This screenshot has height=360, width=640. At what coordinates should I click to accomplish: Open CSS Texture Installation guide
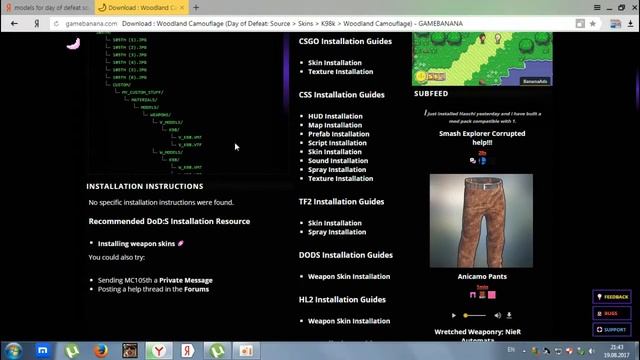click(340, 178)
